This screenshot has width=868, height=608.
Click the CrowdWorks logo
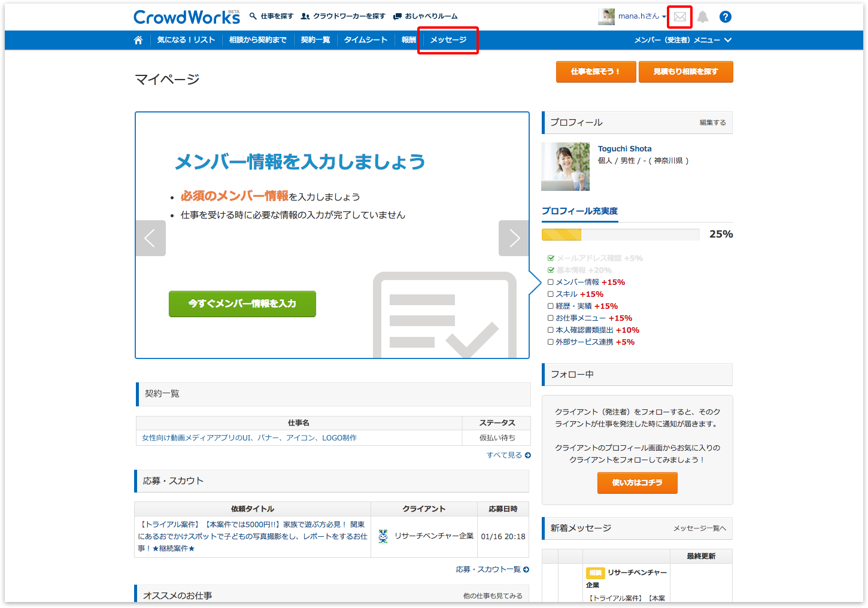(x=186, y=17)
